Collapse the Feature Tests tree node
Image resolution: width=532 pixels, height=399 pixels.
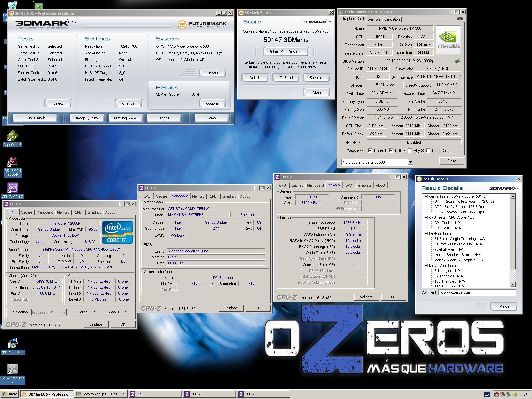(426, 233)
